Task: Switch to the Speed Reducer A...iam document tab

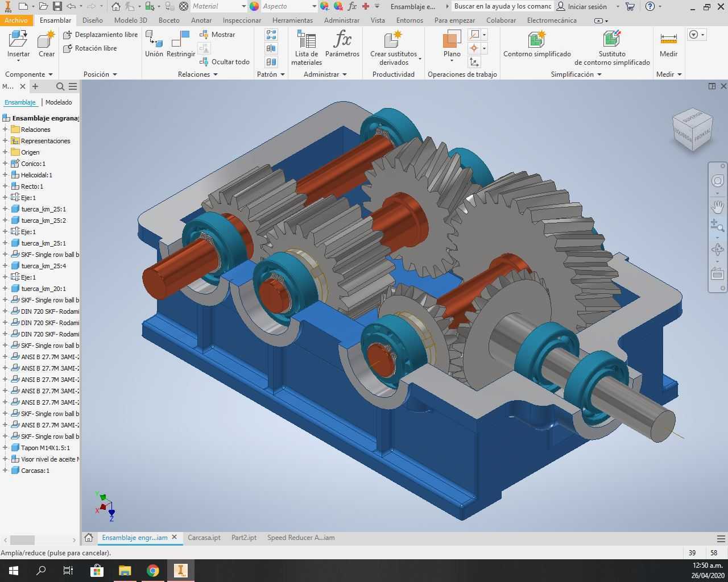Action: click(301, 538)
